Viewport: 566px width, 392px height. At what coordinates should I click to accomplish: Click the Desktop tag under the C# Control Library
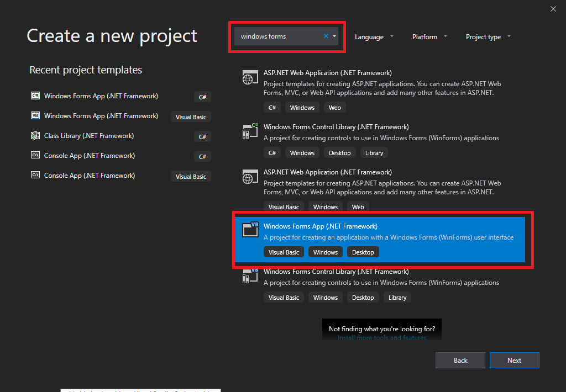(x=340, y=153)
